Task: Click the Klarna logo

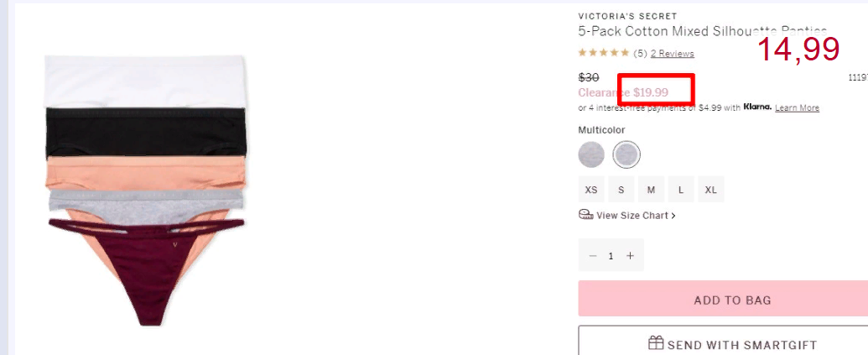Action: pyautogui.click(x=757, y=107)
